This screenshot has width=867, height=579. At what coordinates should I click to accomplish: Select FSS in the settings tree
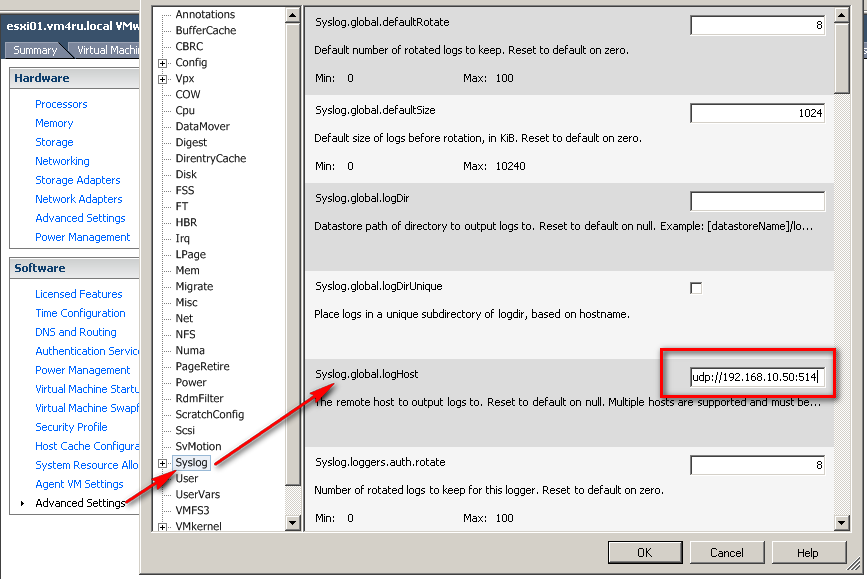[185, 191]
